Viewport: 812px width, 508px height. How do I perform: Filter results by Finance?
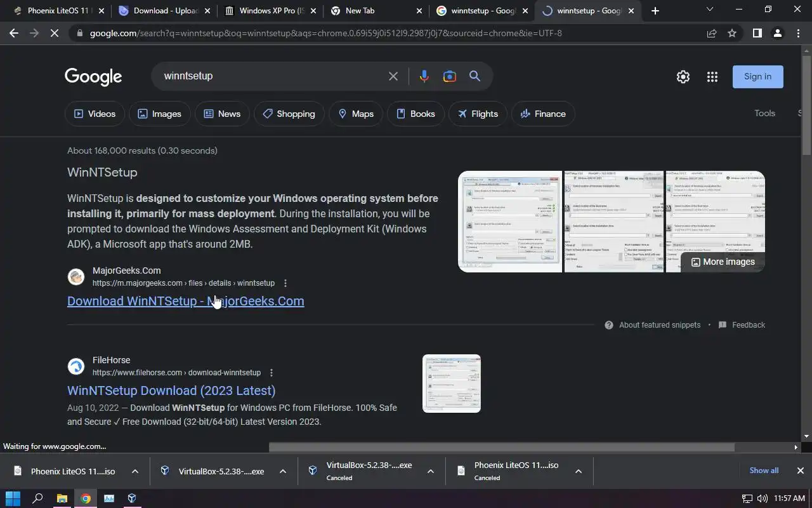point(543,114)
